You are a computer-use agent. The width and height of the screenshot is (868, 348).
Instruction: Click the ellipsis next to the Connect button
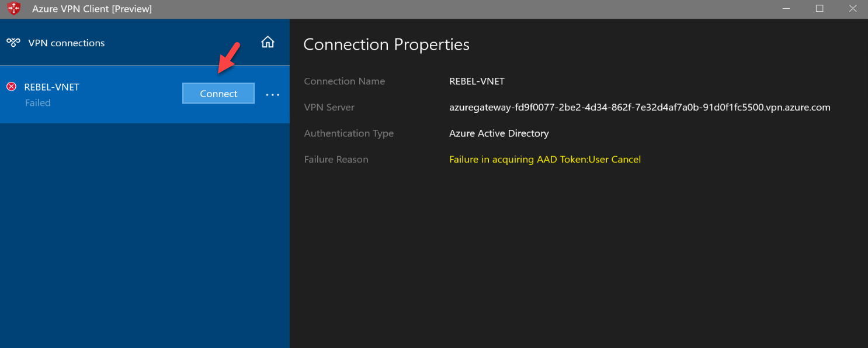(x=272, y=94)
